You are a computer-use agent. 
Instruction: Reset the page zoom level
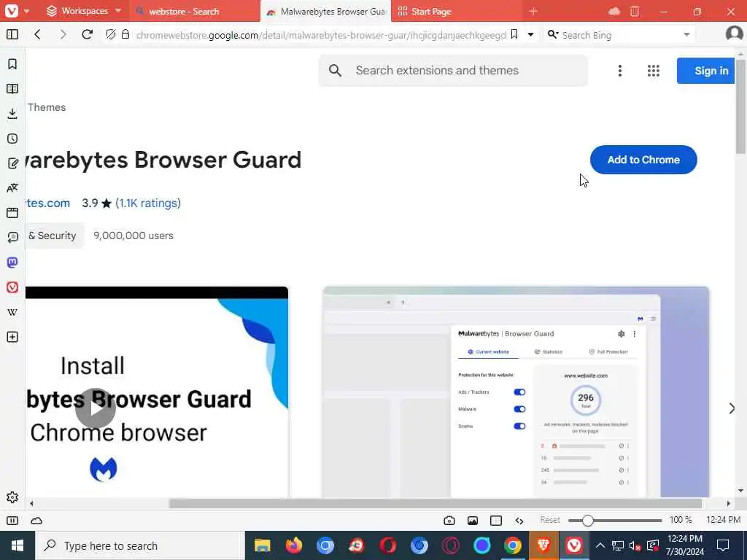pyautogui.click(x=550, y=520)
